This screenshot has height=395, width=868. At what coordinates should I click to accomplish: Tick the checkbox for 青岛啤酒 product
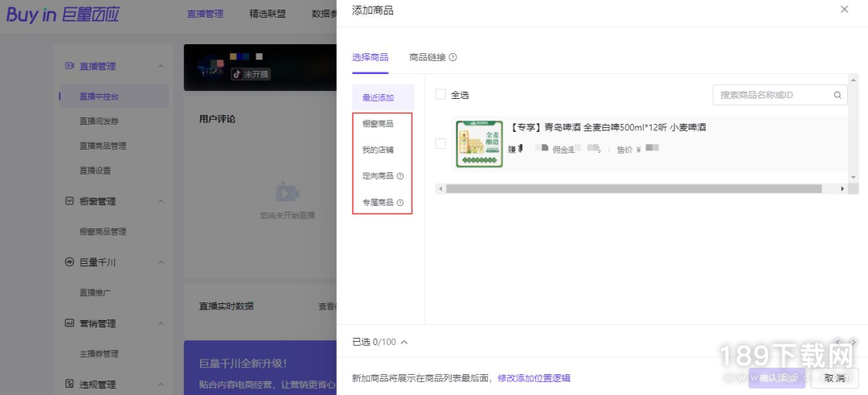point(440,143)
